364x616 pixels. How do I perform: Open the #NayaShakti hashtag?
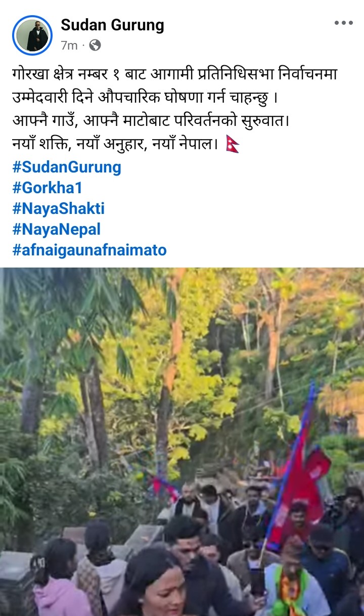pos(58,208)
